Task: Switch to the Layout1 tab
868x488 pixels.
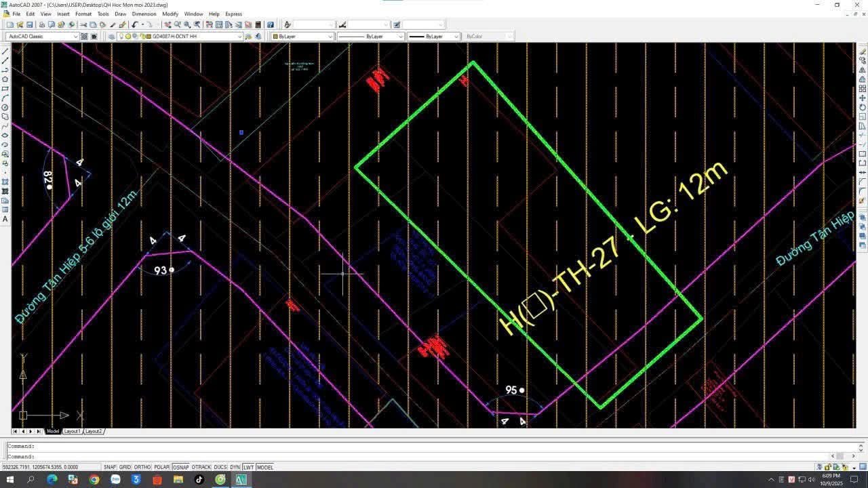Action: point(71,431)
